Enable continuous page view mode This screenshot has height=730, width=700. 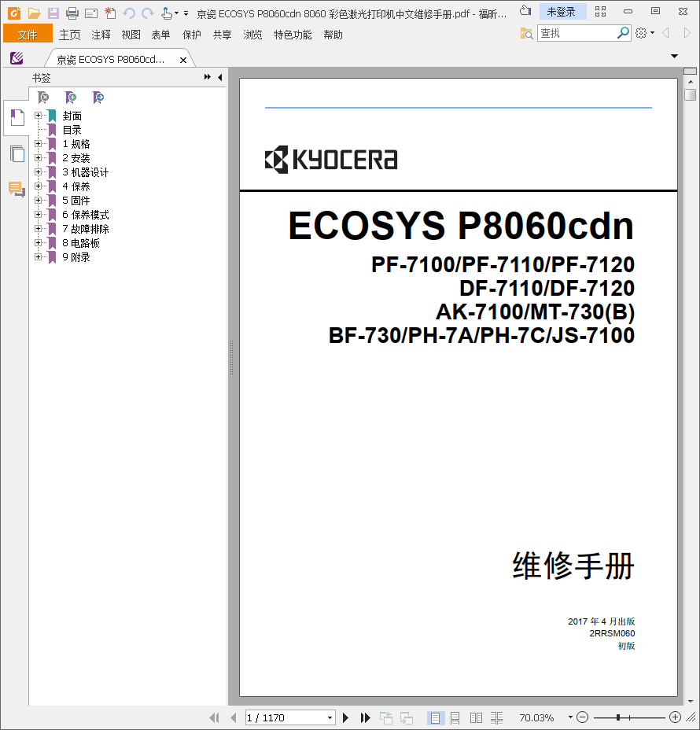point(455,718)
